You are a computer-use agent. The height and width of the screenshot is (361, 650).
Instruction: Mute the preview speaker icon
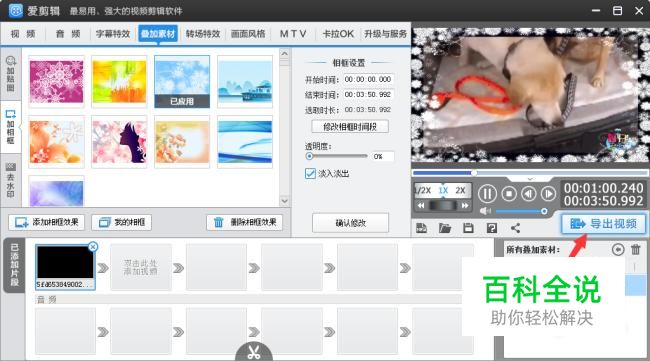pos(485,211)
